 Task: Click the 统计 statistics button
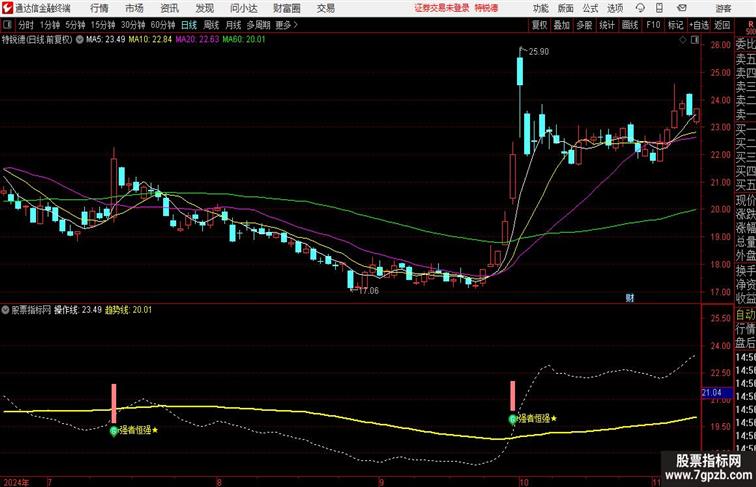(607, 25)
